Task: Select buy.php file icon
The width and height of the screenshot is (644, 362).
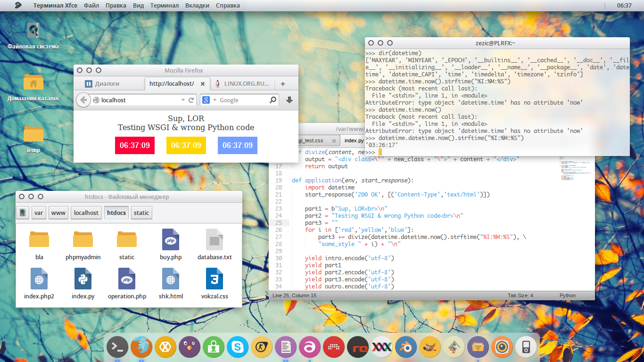Action: click(x=171, y=244)
